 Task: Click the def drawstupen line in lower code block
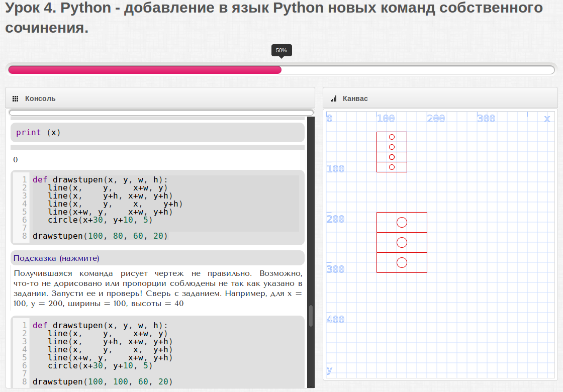coord(100,325)
